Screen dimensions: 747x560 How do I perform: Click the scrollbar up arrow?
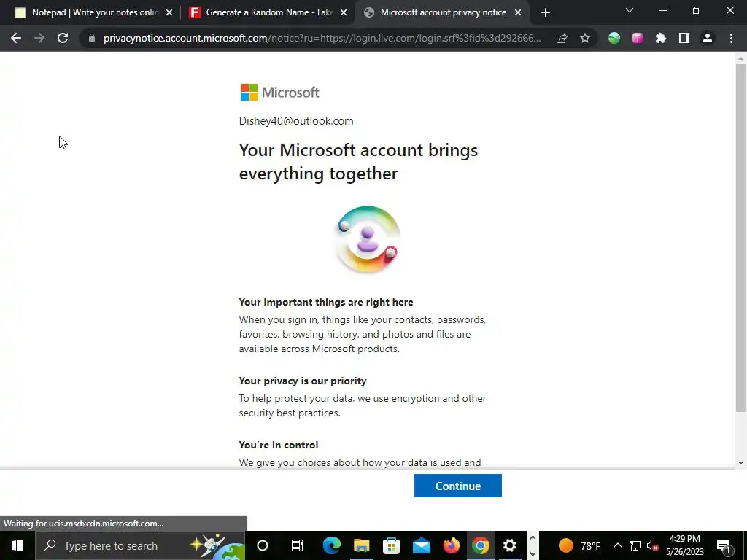coord(740,58)
